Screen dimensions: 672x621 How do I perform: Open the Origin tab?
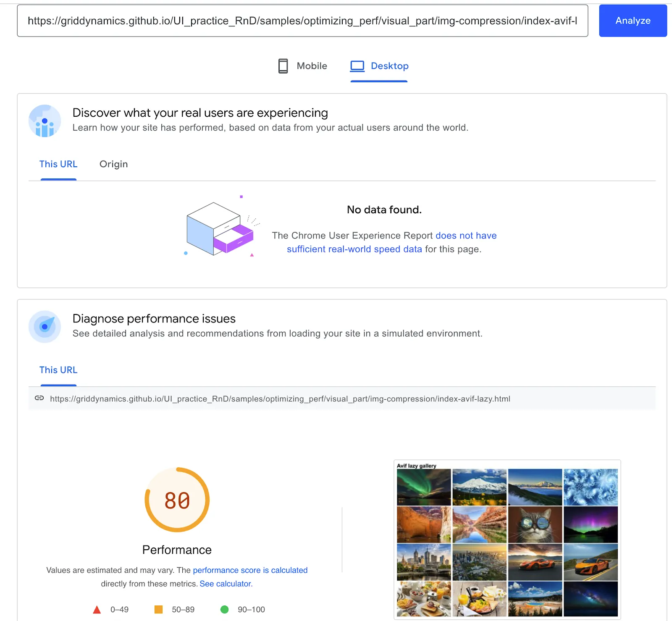tap(113, 164)
